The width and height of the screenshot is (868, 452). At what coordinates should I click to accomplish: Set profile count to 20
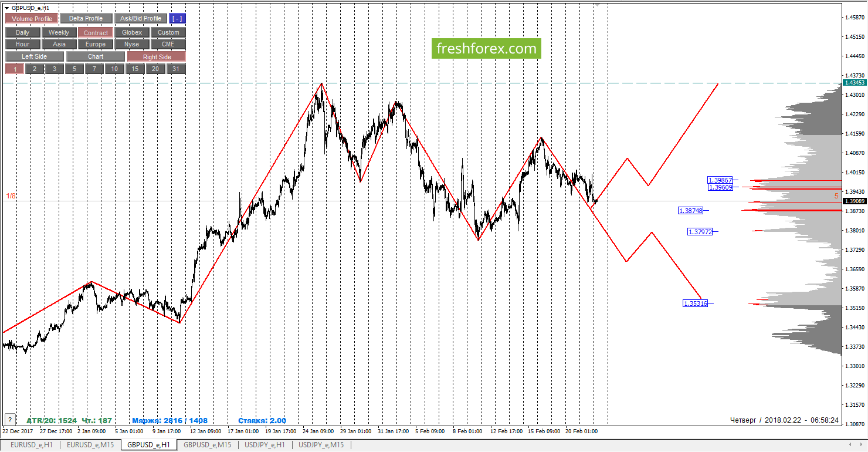click(155, 69)
